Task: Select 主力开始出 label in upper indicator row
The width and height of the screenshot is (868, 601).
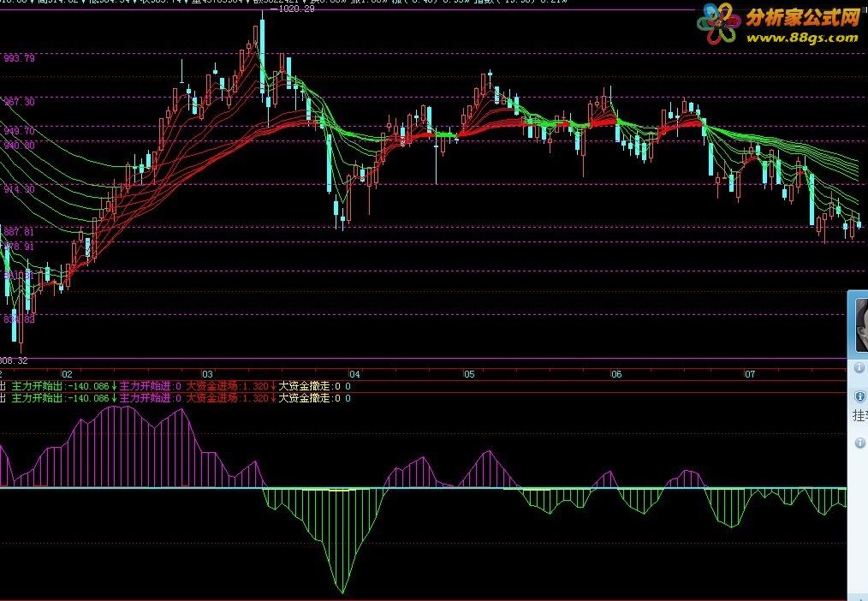Action: pyautogui.click(x=37, y=386)
